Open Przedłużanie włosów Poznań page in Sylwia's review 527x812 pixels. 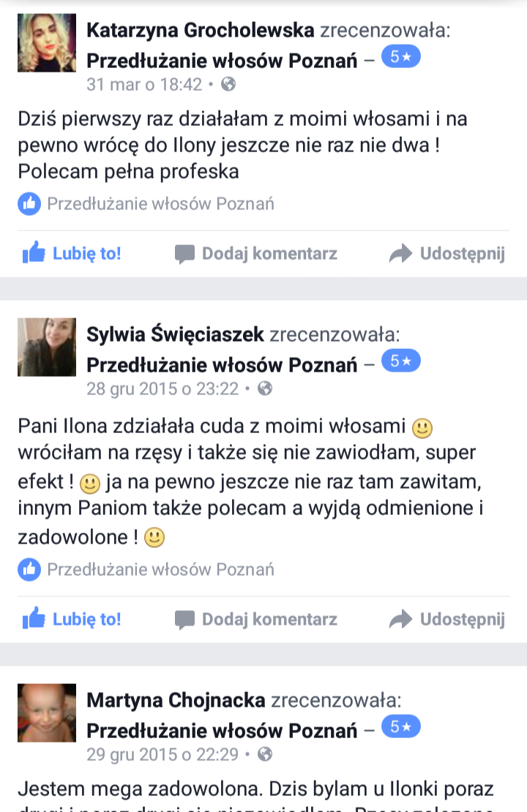(222, 365)
